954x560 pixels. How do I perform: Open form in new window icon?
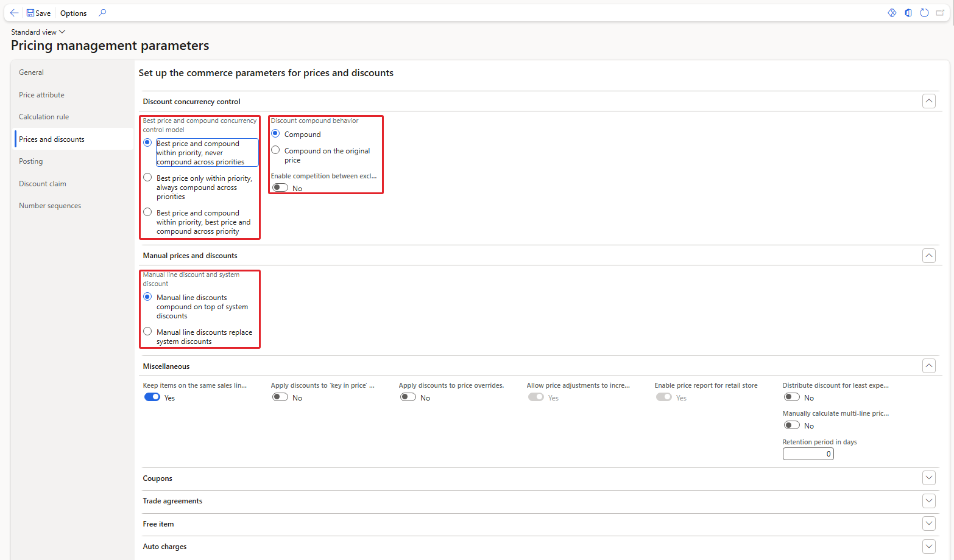click(x=940, y=13)
